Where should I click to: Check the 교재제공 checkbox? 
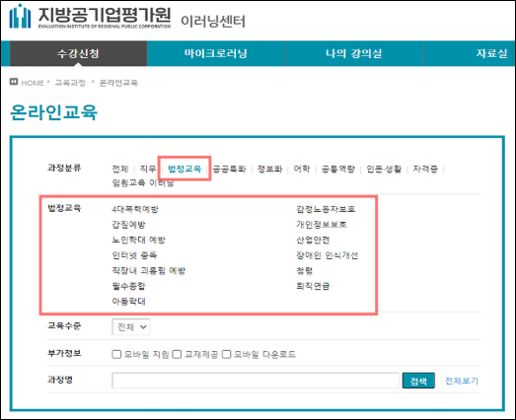[177, 354]
